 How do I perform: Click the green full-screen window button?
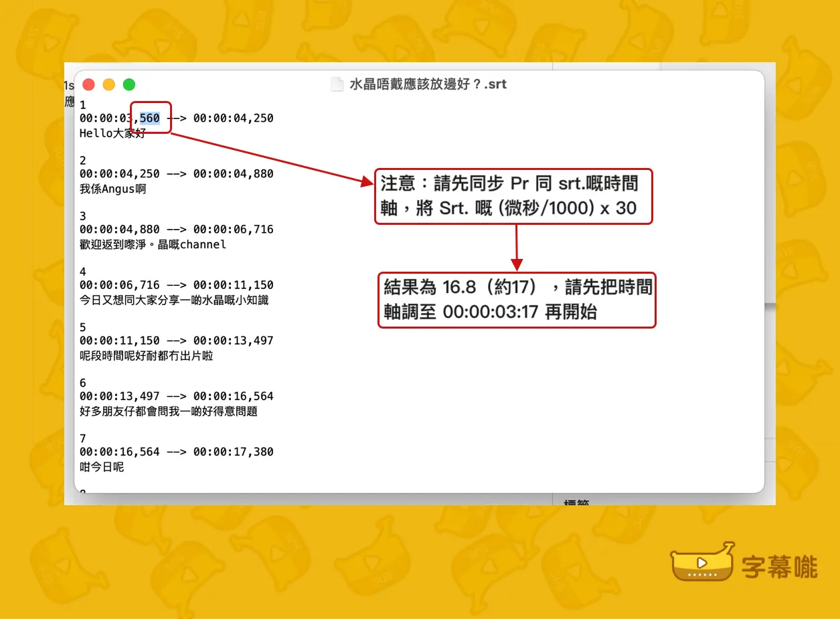129,84
